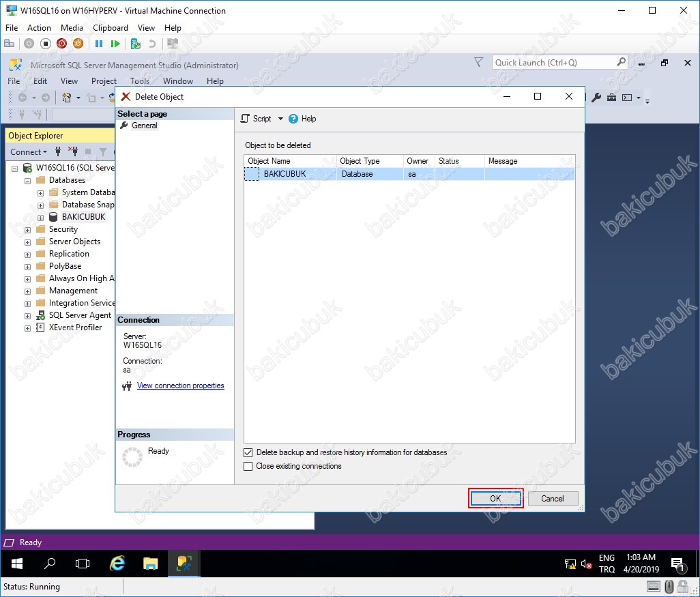This screenshot has width=700, height=597.
Task: Click the Script icon in Delete Object dialog
Action: pos(245,118)
